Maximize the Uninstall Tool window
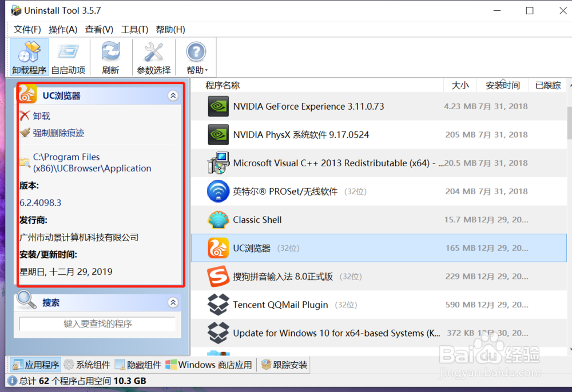This screenshot has width=572, height=392. [530, 10]
